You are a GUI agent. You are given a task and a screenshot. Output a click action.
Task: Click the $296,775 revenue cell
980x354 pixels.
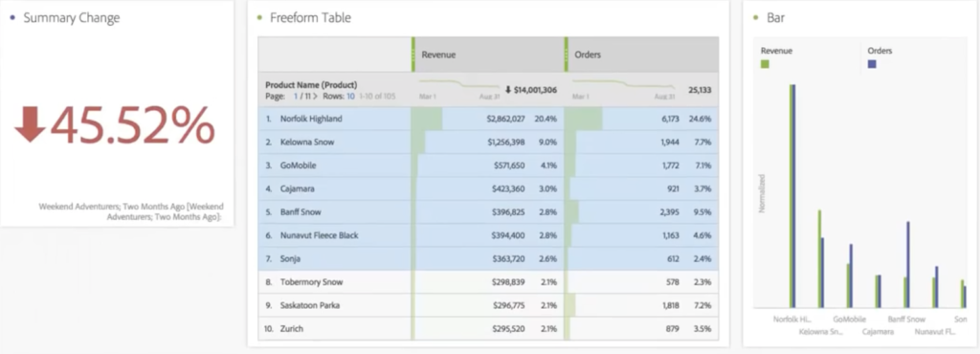(508, 305)
